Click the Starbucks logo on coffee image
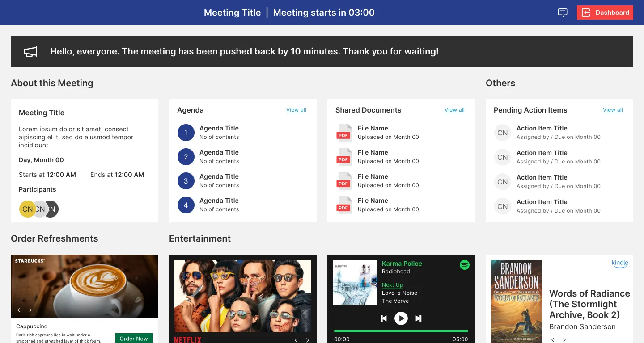This screenshot has width=644, height=343. pos(30,261)
